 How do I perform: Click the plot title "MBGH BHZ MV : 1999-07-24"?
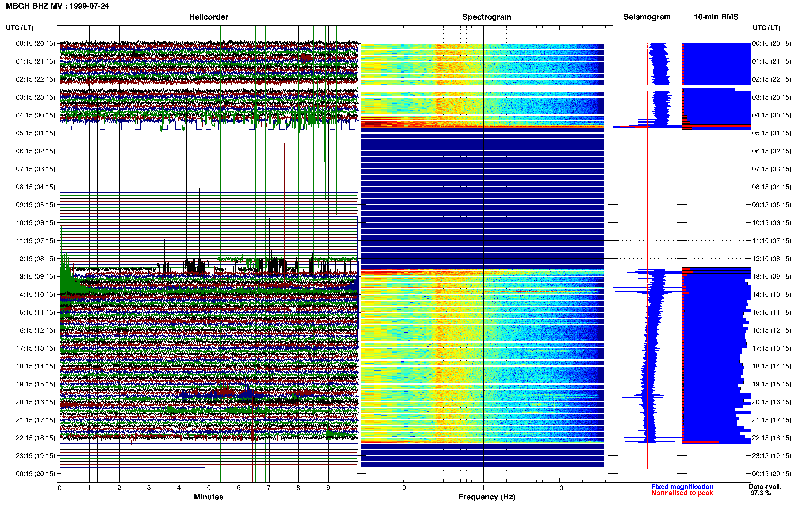(x=57, y=6)
